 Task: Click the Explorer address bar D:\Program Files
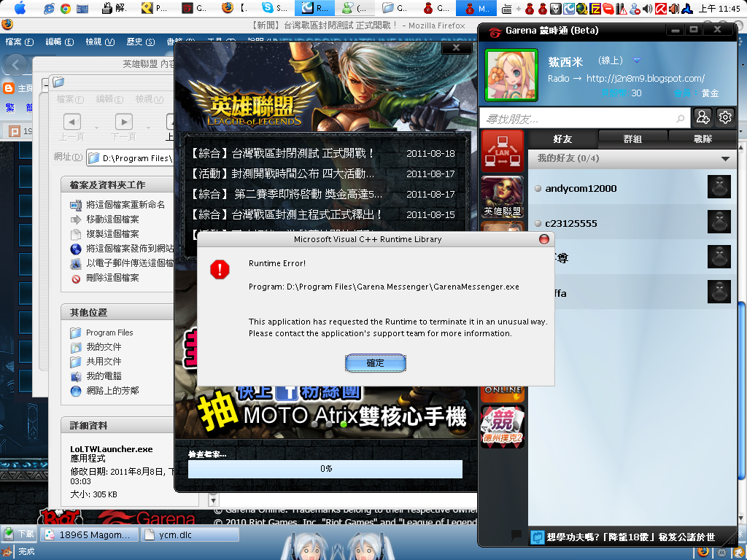tap(130, 158)
